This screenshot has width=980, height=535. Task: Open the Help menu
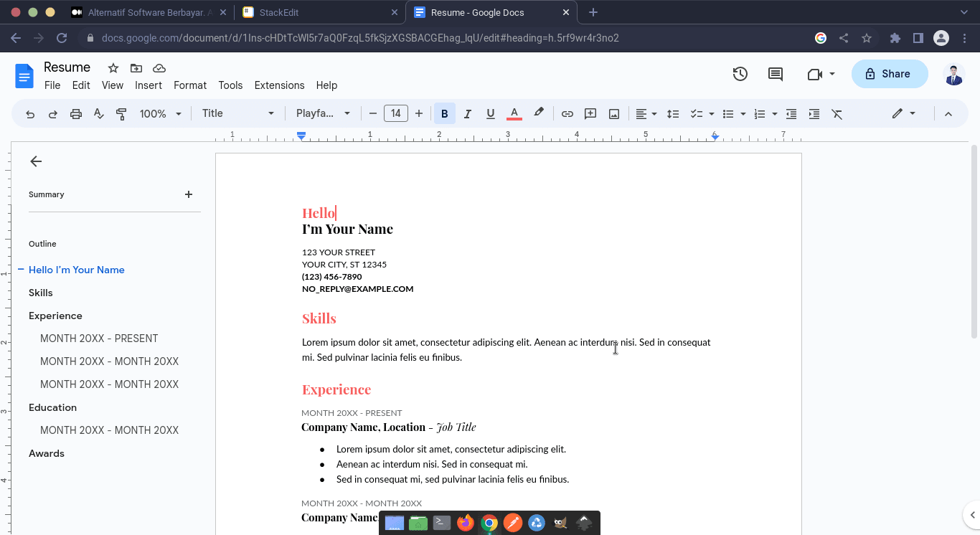coord(326,85)
